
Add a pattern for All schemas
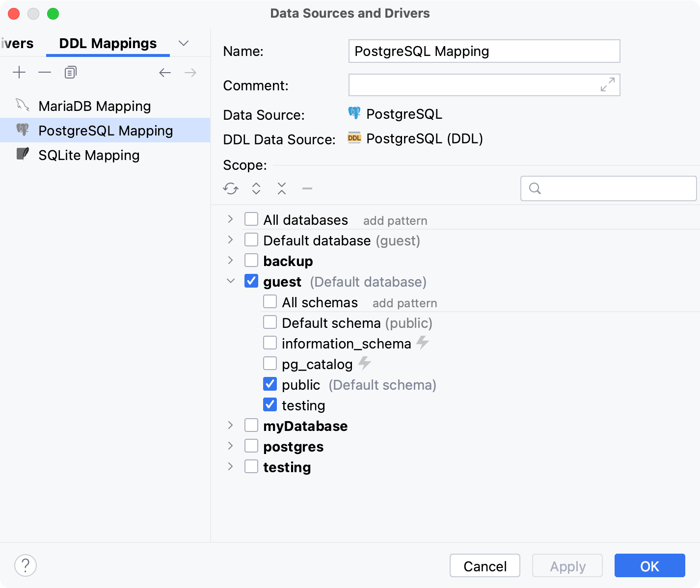(404, 303)
